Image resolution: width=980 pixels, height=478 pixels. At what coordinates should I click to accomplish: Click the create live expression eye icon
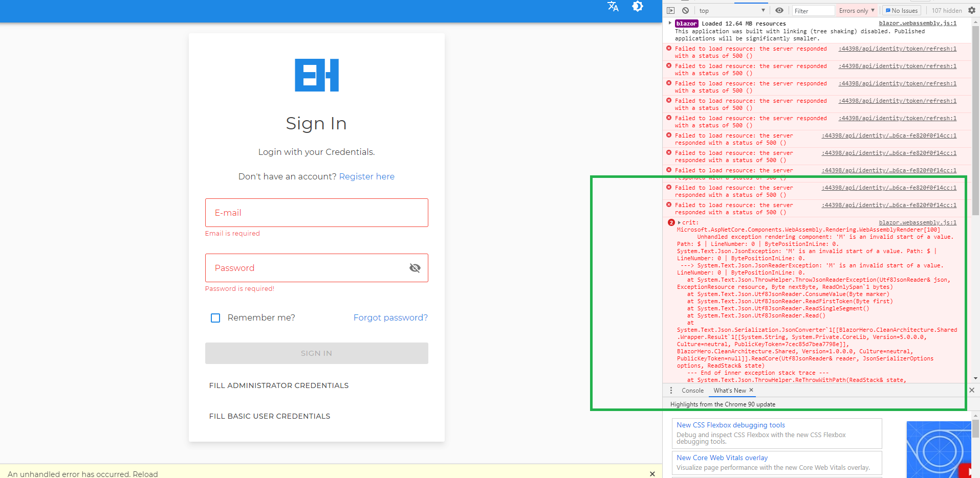[x=779, y=10]
